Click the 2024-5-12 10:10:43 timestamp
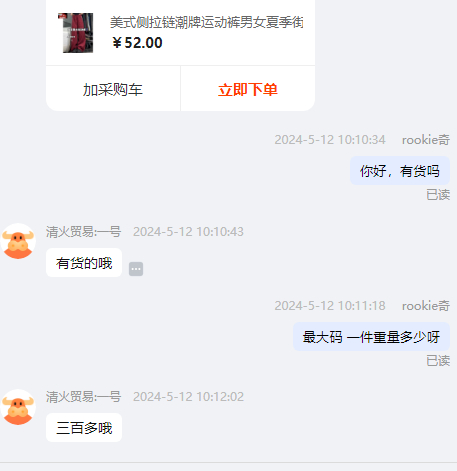The width and height of the screenshot is (457, 471). click(188, 232)
